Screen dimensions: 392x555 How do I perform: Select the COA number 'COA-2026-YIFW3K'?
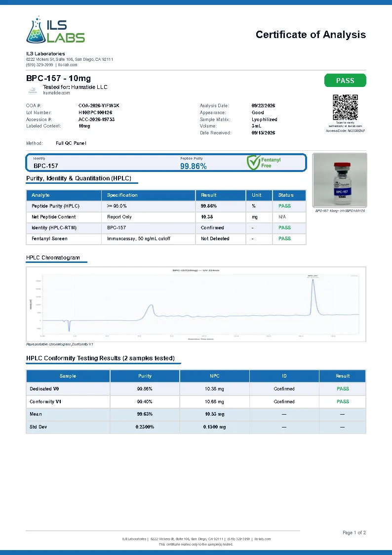click(x=99, y=105)
